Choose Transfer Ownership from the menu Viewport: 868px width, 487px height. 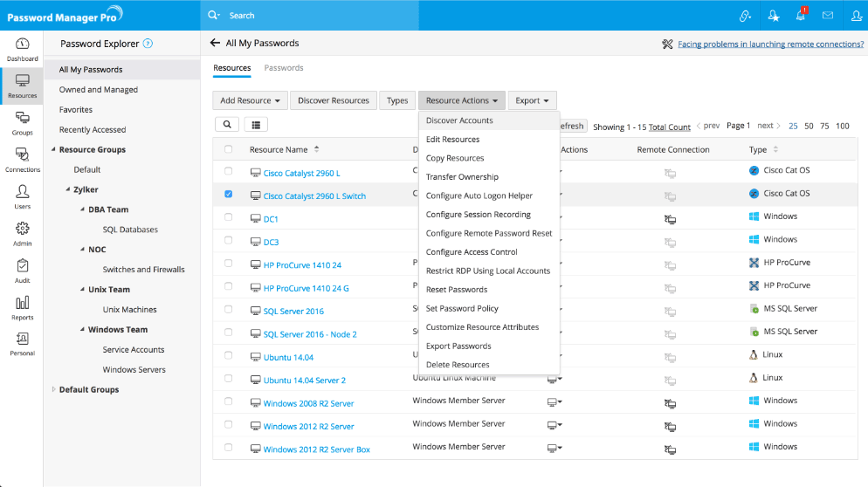pos(462,177)
